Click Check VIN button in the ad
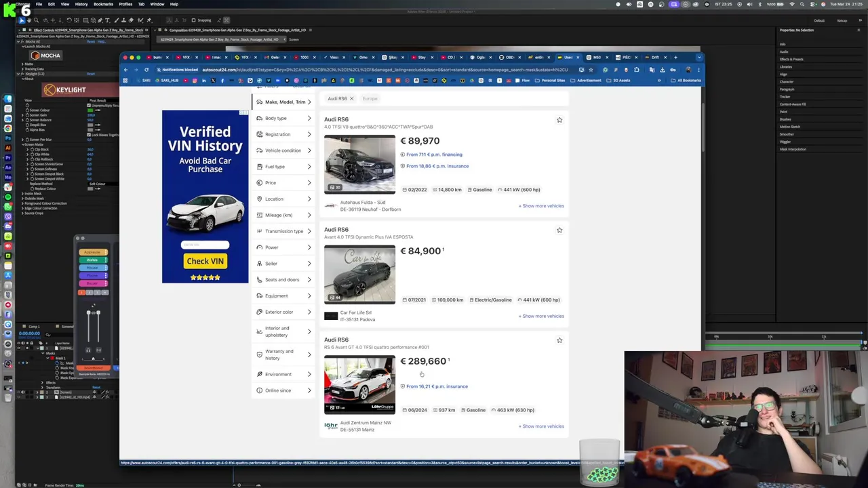This screenshot has width=868, height=488. point(205,261)
